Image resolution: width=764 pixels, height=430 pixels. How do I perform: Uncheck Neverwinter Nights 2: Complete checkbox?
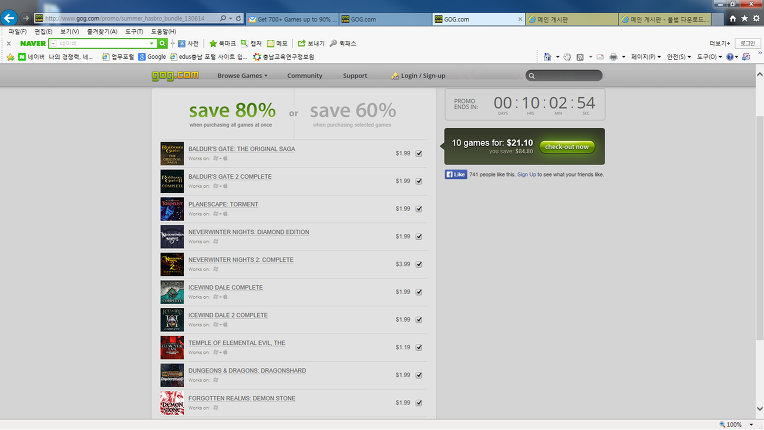pyautogui.click(x=419, y=264)
